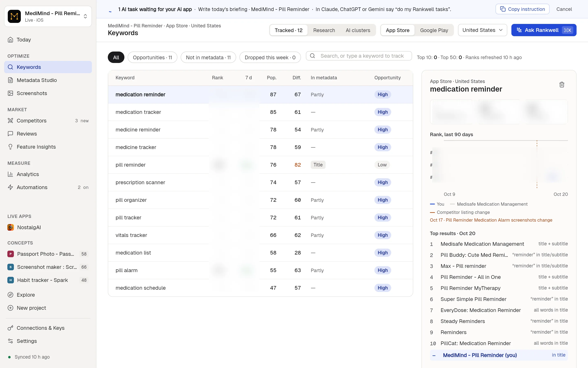Switch to the Research tab

[x=324, y=30]
